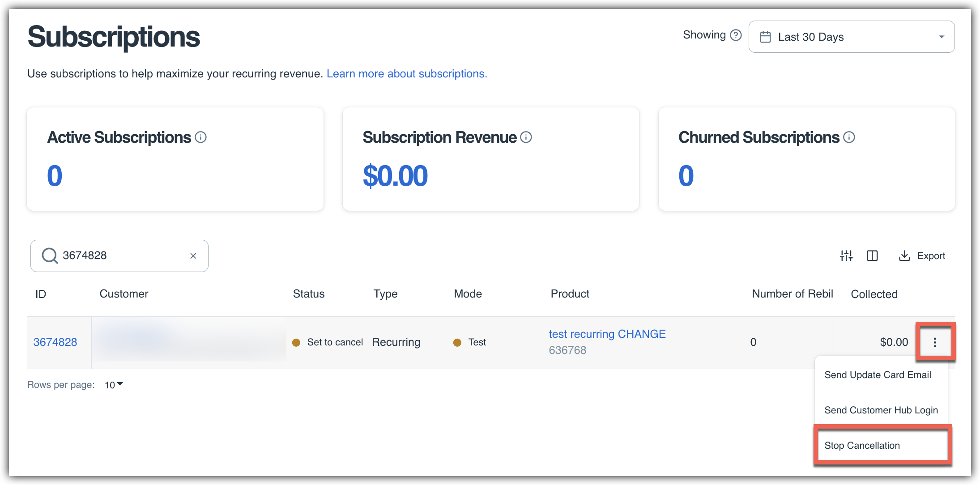Image resolution: width=980 pixels, height=485 pixels.
Task: Open Learn more about subscriptions link
Action: pos(407,74)
